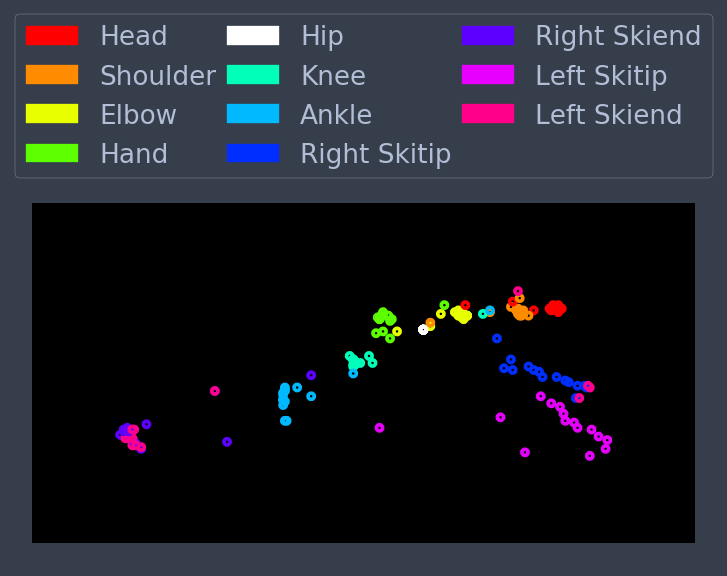727x576 pixels.
Task: Select the light blue Ankle swatch
Action: pyautogui.click(x=253, y=114)
